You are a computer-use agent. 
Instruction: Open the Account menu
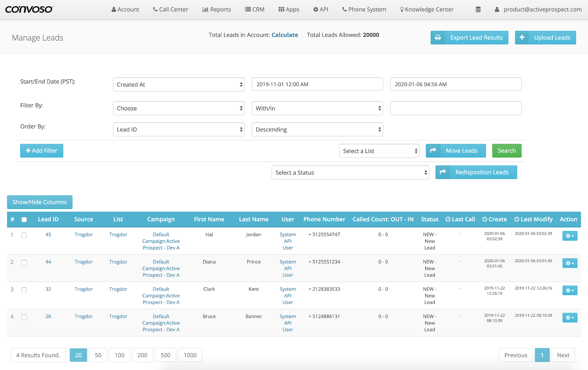click(x=125, y=10)
